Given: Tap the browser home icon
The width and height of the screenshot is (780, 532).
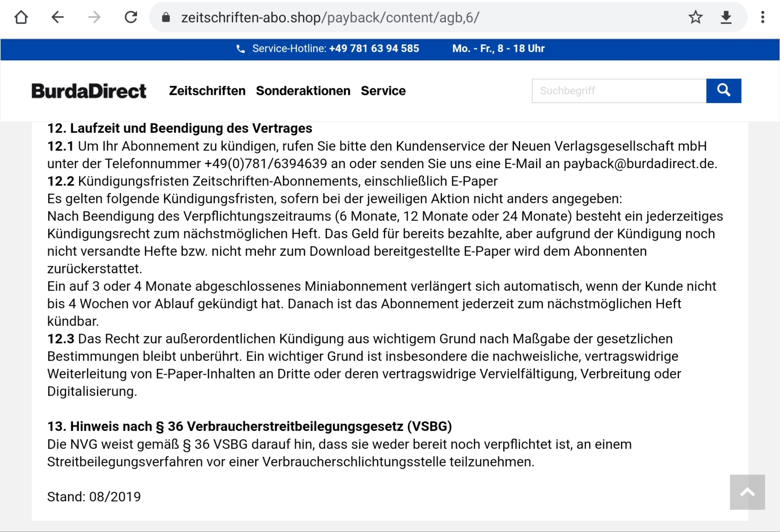Looking at the screenshot, I should 21,18.
